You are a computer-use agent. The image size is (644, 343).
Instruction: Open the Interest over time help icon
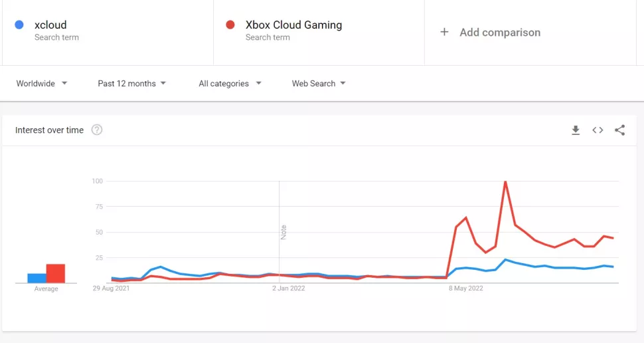tap(97, 130)
